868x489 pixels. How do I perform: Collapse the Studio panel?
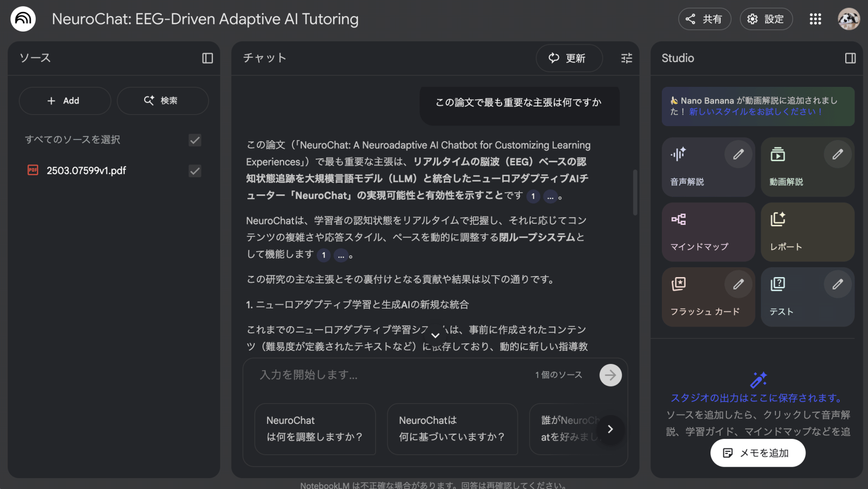[x=850, y=58]
